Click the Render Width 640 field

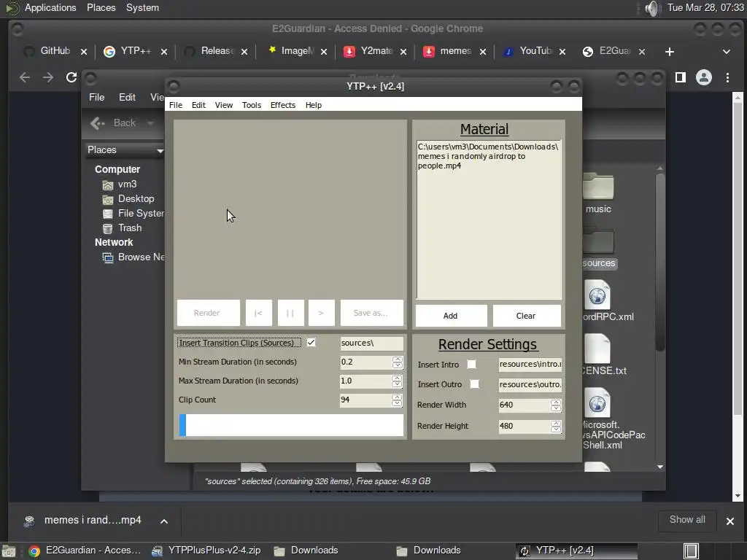tap(524, 405)
